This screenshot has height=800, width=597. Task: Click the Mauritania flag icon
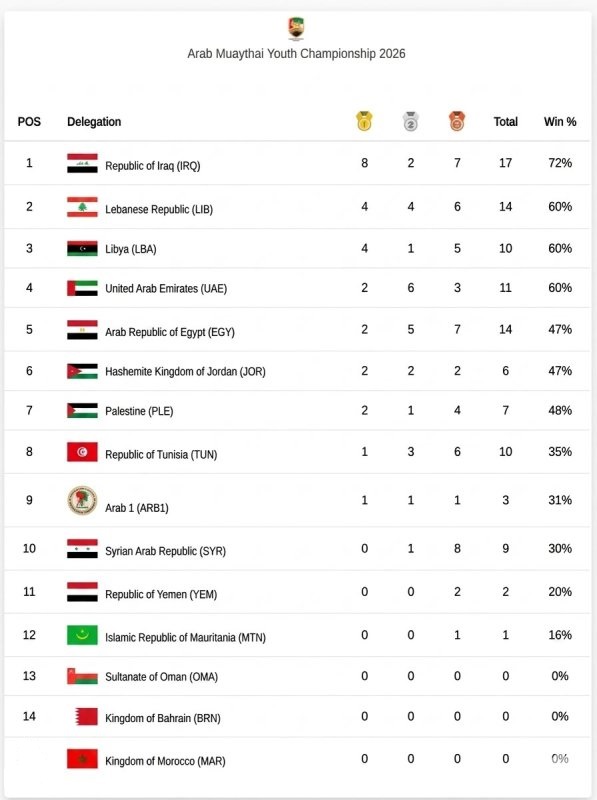tap(82, 635)
